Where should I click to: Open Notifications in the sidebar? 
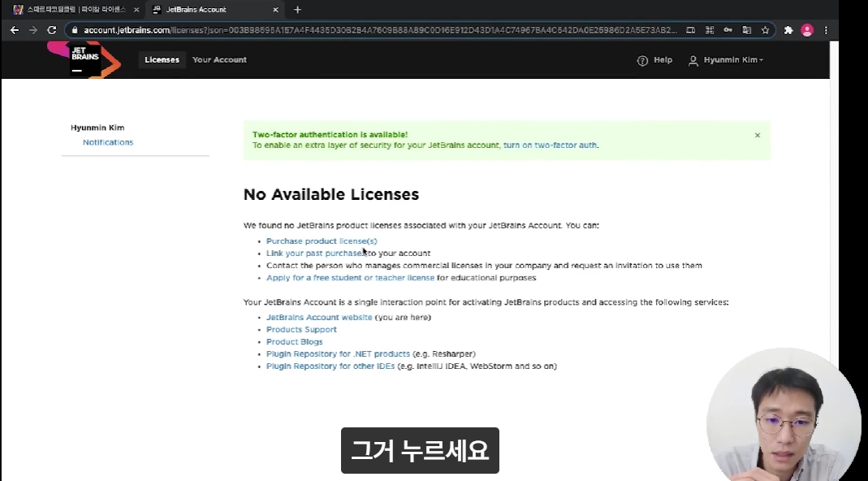pos(108,142)
